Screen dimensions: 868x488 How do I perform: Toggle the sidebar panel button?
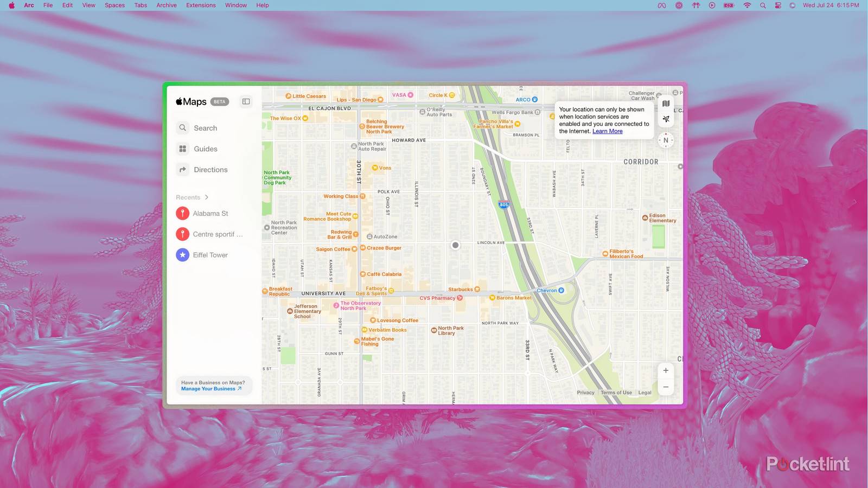pos(246,101)
